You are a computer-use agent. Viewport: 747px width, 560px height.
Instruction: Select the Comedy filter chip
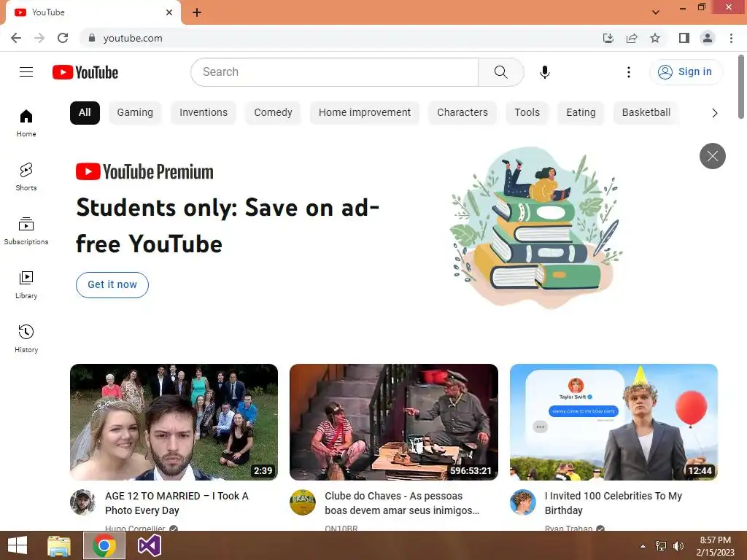[273, 113]
